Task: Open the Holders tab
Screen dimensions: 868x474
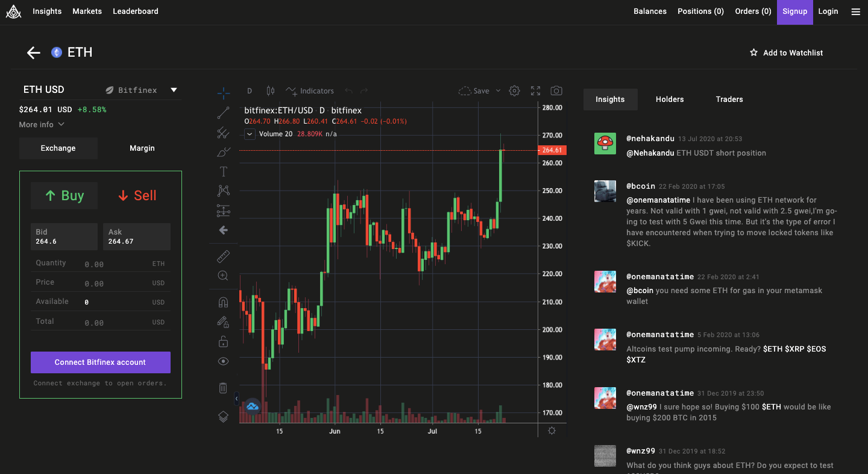Action: pyautogui.click(x=670, y=100)
